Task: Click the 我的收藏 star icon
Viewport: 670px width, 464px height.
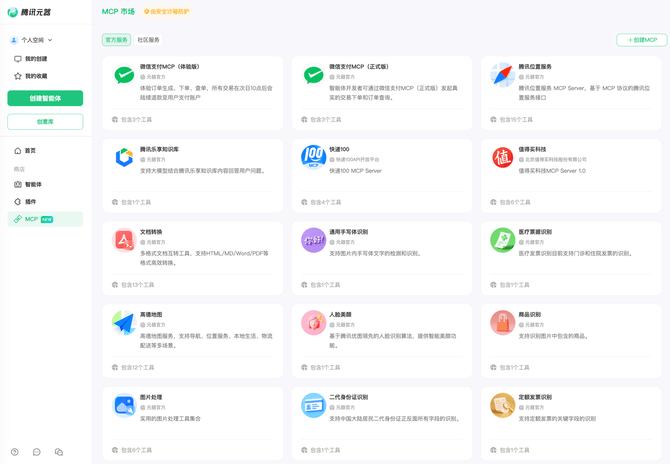Action: [x=18, y=76]
